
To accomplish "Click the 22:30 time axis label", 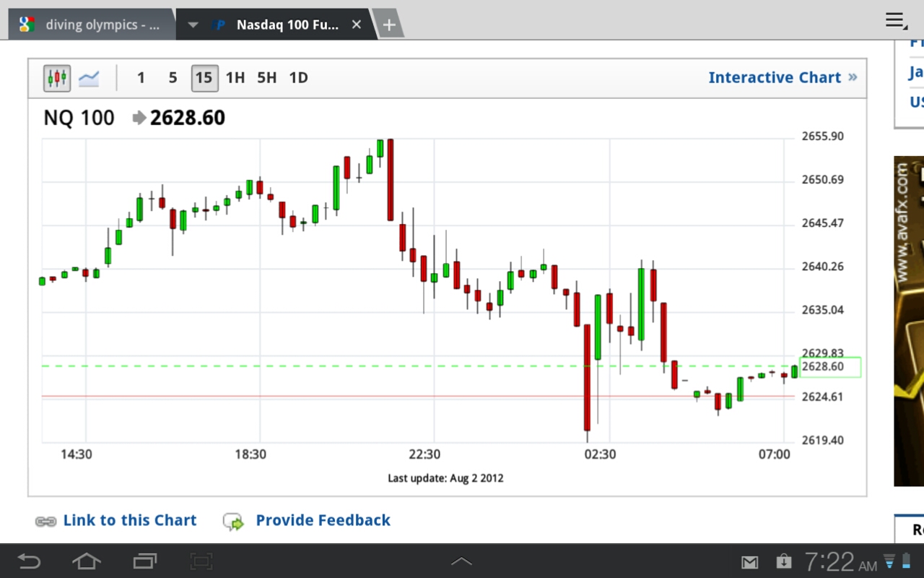I will (x=424, y=454).
